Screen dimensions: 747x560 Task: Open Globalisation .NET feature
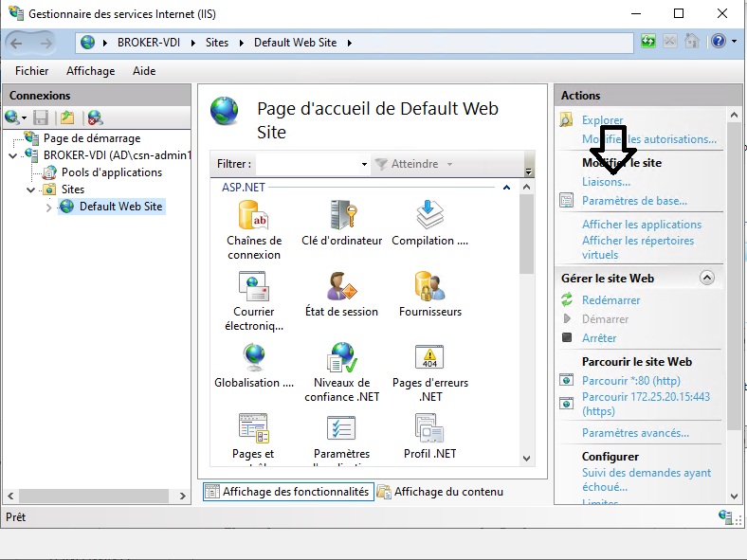pos(253,365)
